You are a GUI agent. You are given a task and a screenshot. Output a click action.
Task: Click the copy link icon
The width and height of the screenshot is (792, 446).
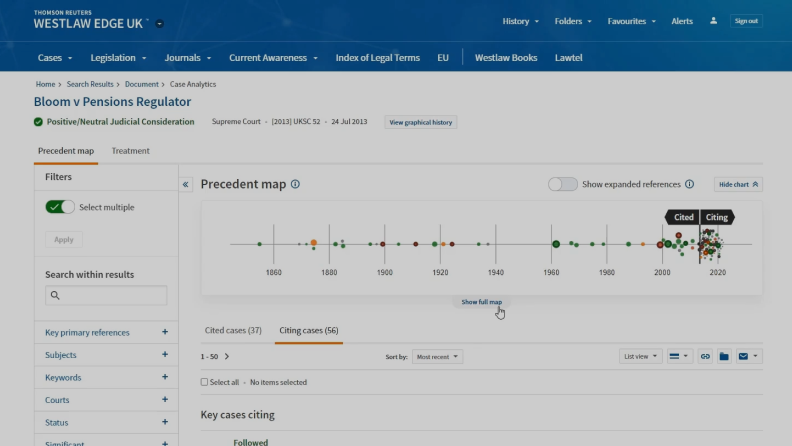point(705,356)
